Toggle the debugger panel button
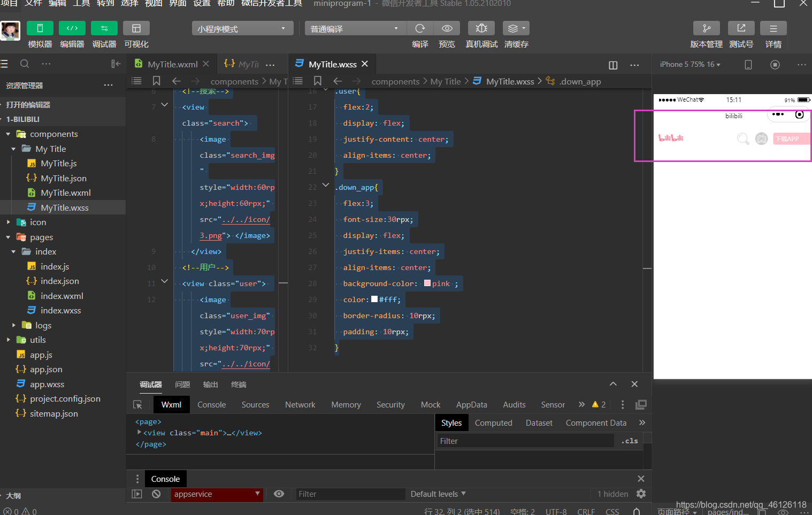The width and height of the screenshot is (812, 515). click(x=104, y=28)
